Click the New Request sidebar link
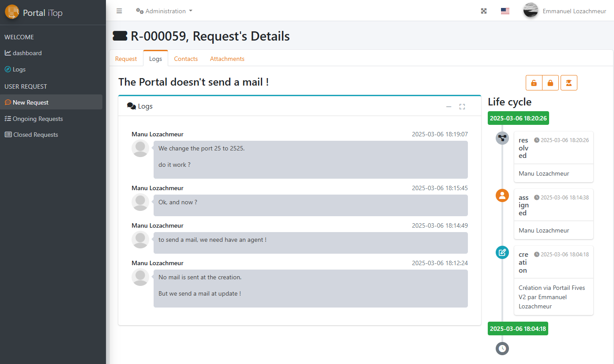 [x=30, y=102]
